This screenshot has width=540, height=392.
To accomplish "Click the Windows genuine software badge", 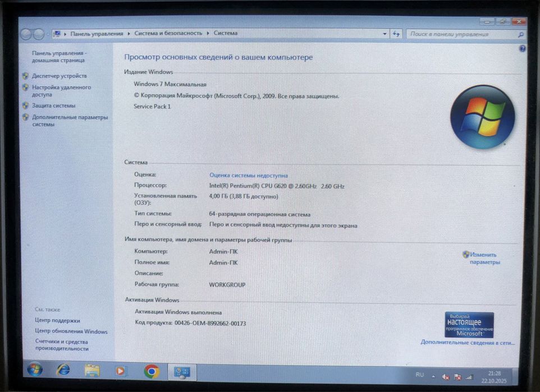I will (469, 325).
